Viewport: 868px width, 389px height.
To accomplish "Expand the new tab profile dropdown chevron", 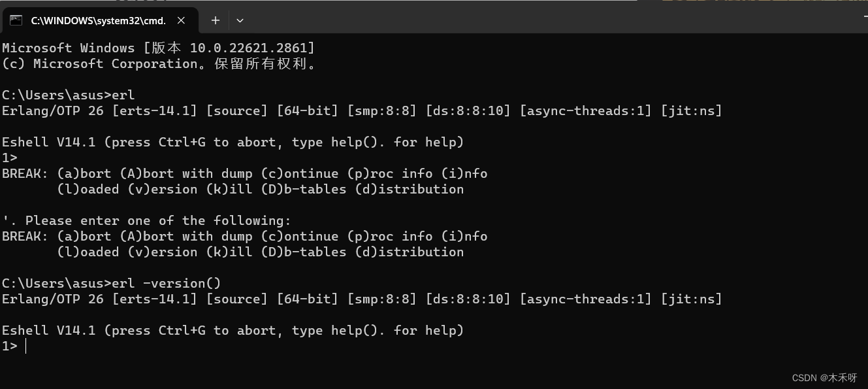I will [240, 20].
